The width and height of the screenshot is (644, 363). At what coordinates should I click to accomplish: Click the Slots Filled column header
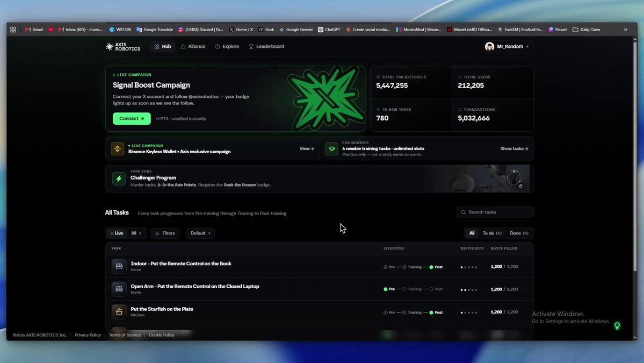[x=504, y=248]
